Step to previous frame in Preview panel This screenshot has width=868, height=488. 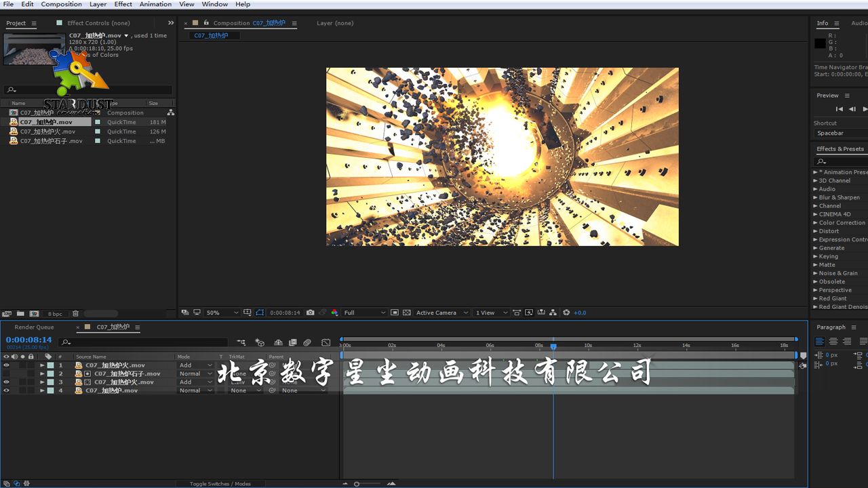click(x=852, y=109)
